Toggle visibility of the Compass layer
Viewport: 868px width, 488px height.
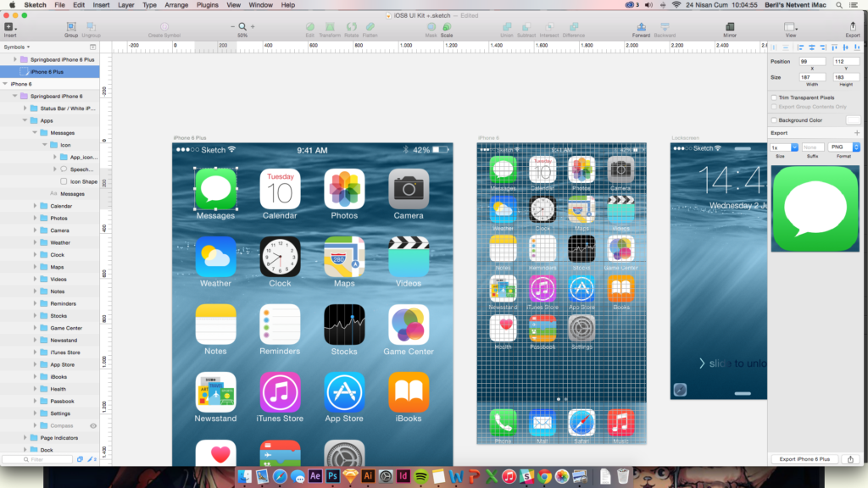click(x=93, y=425)
